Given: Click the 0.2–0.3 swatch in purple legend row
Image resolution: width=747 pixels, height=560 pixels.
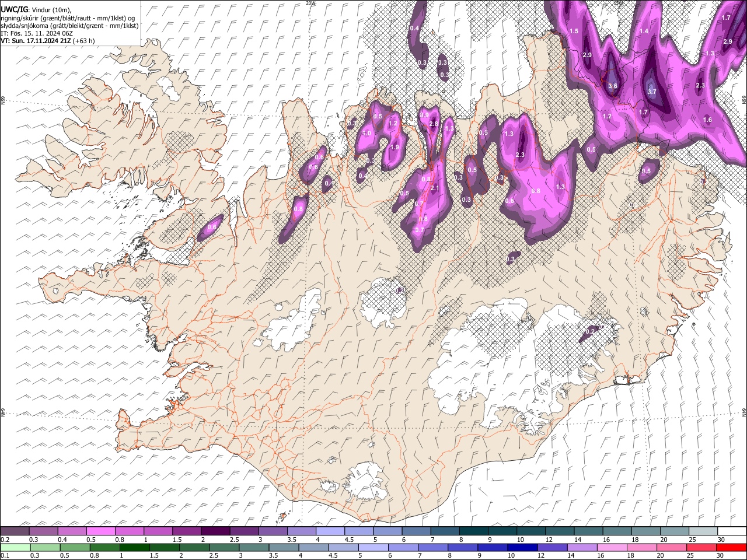Looking at the screenshot, I should [15, 531].
